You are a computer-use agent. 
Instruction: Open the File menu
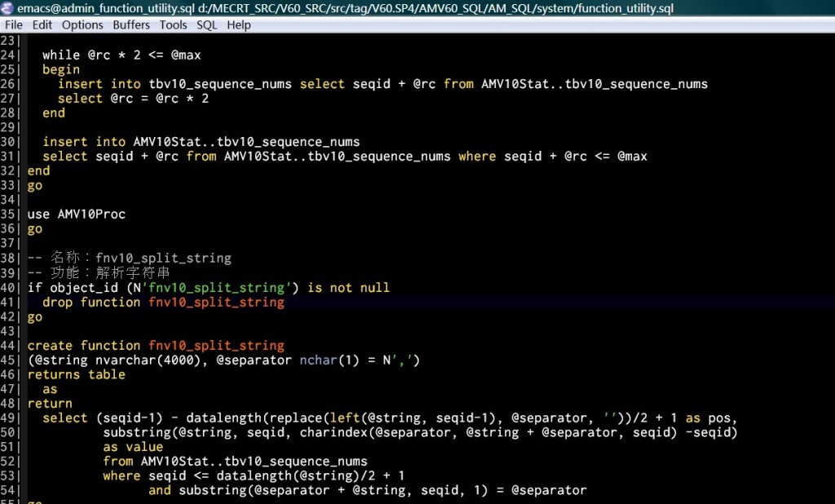[x=13, y=24]
